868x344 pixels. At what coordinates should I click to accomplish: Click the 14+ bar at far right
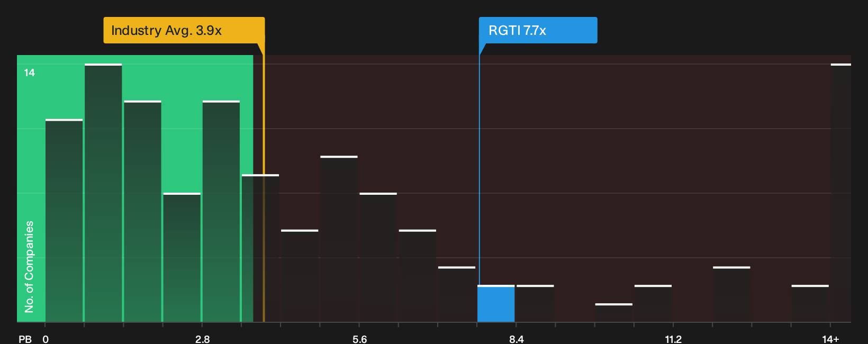click(x=841, y=193)
